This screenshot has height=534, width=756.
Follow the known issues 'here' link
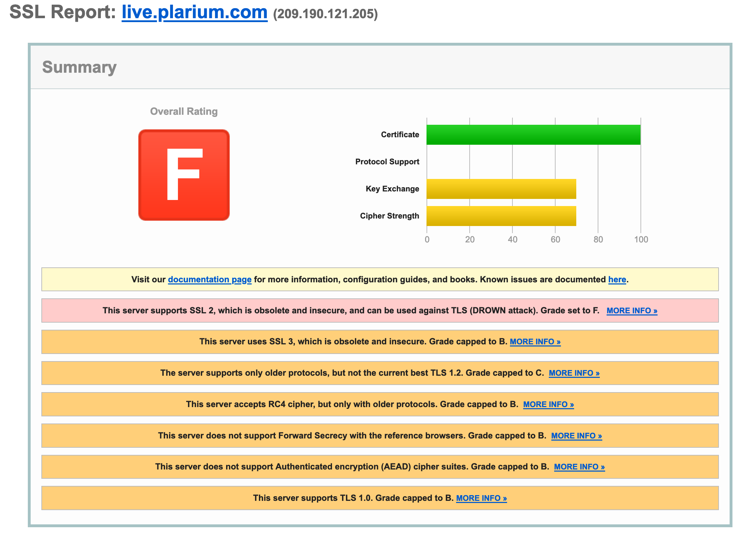(x=617, y=279)
